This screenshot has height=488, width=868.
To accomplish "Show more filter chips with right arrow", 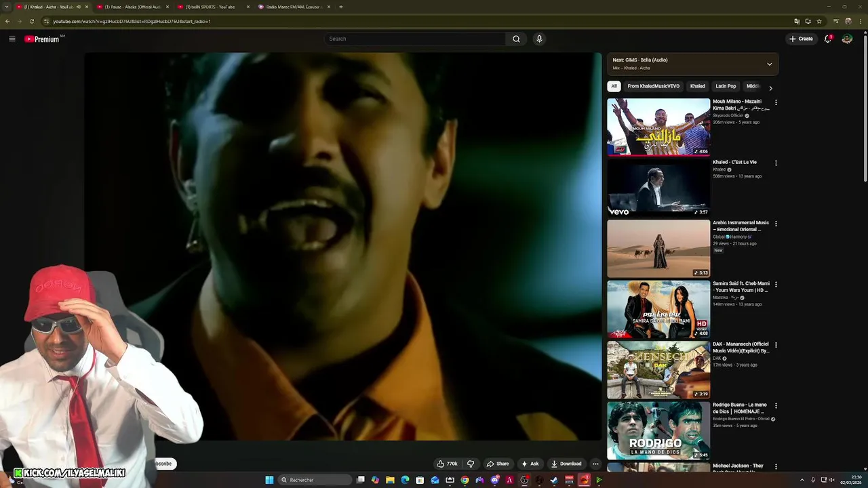I will click(x=770, y=87).
